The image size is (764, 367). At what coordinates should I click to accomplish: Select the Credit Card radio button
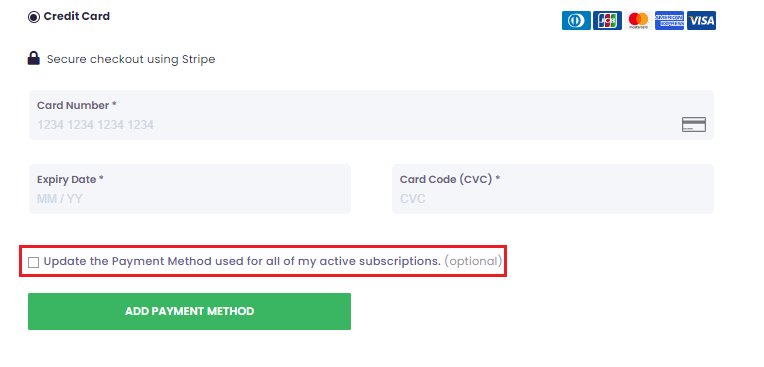point(34,17)
